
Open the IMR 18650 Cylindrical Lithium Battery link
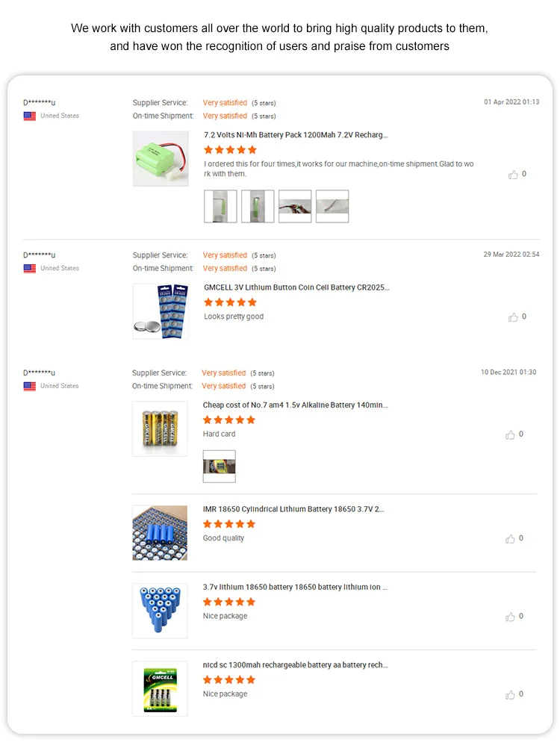pos(293,509)
